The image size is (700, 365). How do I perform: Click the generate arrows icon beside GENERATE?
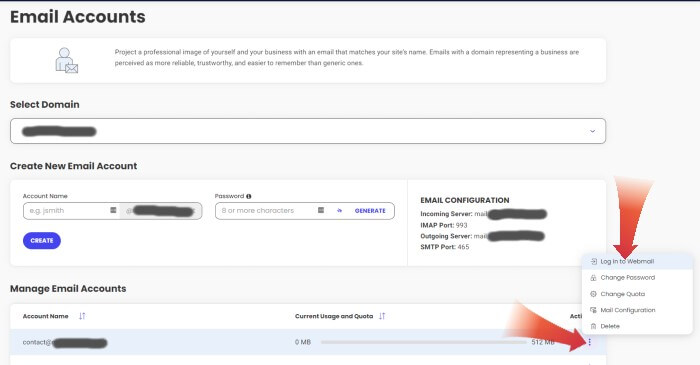pos(340,211)
